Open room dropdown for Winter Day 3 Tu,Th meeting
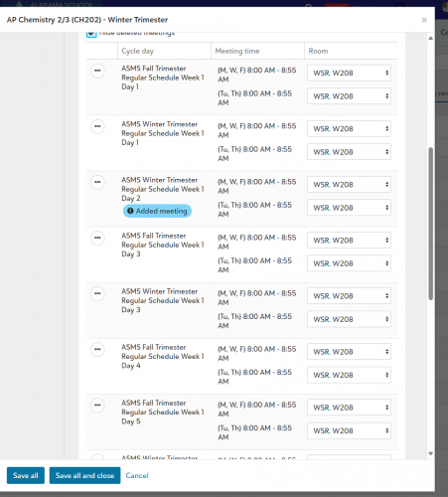 (349, 319)
